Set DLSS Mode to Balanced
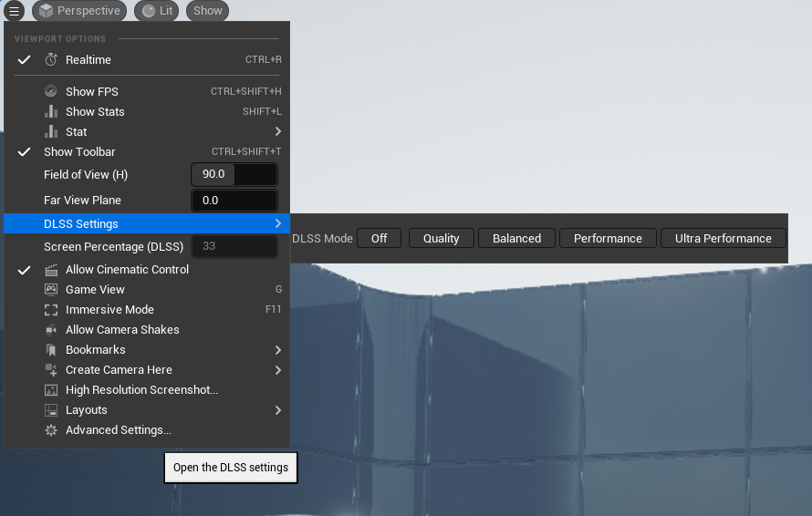812x516 pixels. (516, 238)
